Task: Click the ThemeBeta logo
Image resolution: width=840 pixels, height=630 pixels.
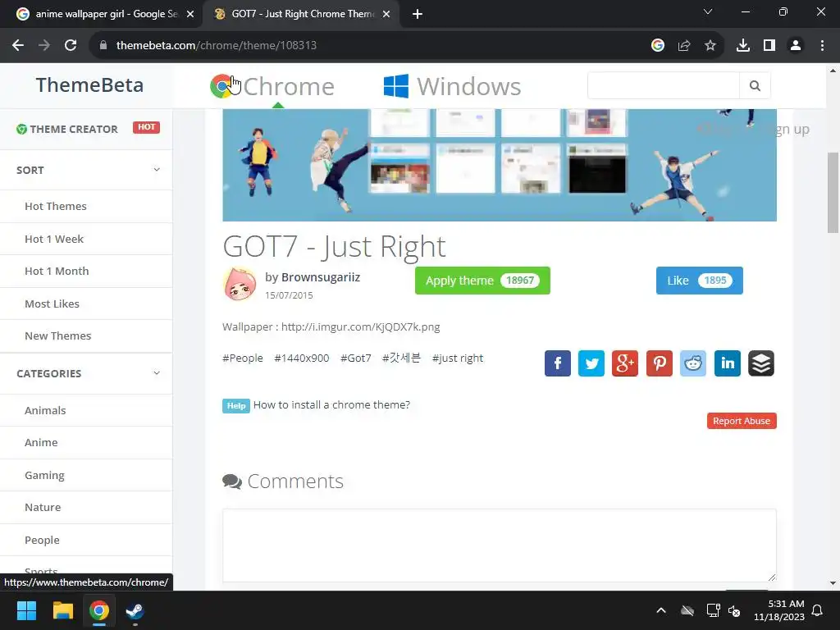Action: click(89, 85)
